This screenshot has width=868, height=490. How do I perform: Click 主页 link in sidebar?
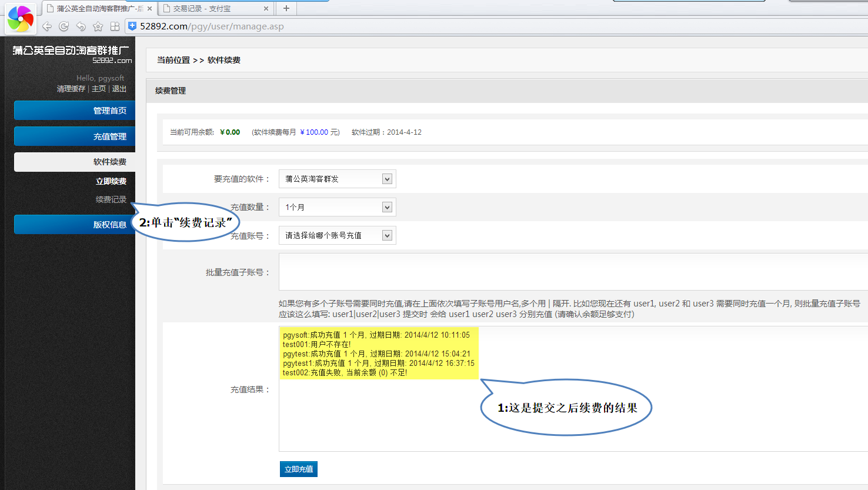coord(99,89)
